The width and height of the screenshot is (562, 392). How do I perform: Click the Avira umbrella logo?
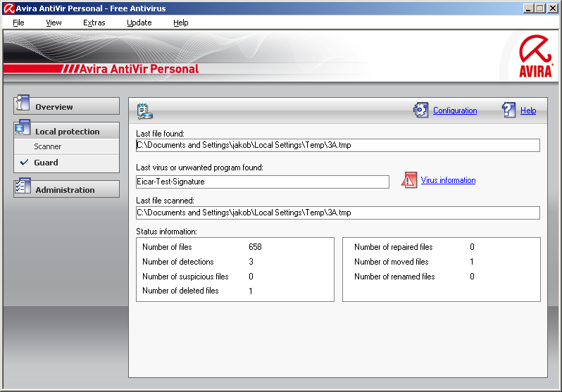[x=536, y=56]
